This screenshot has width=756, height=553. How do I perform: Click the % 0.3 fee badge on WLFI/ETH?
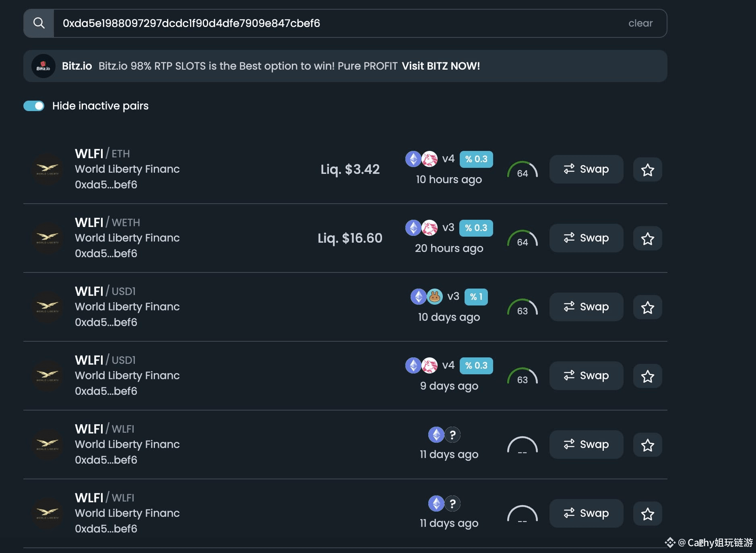476,159
